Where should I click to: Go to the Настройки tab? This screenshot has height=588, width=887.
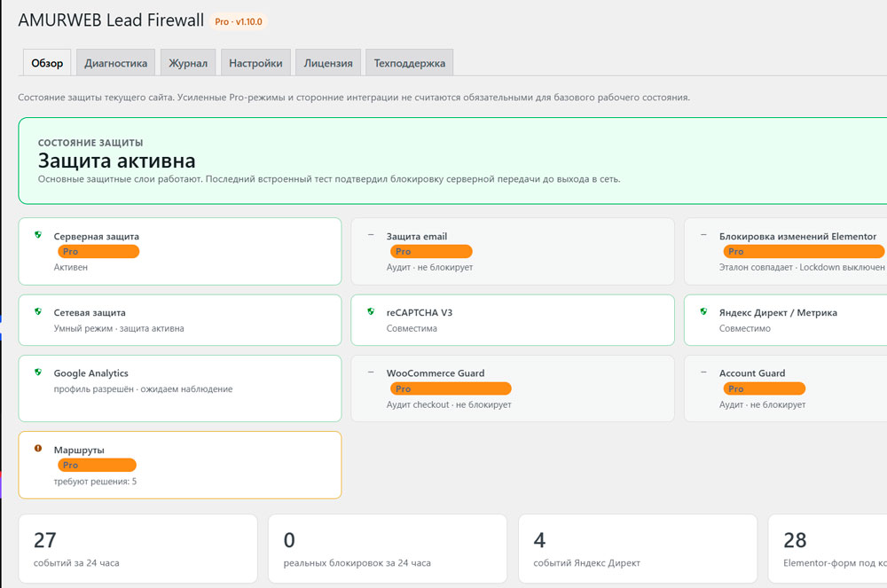(255, 63)
